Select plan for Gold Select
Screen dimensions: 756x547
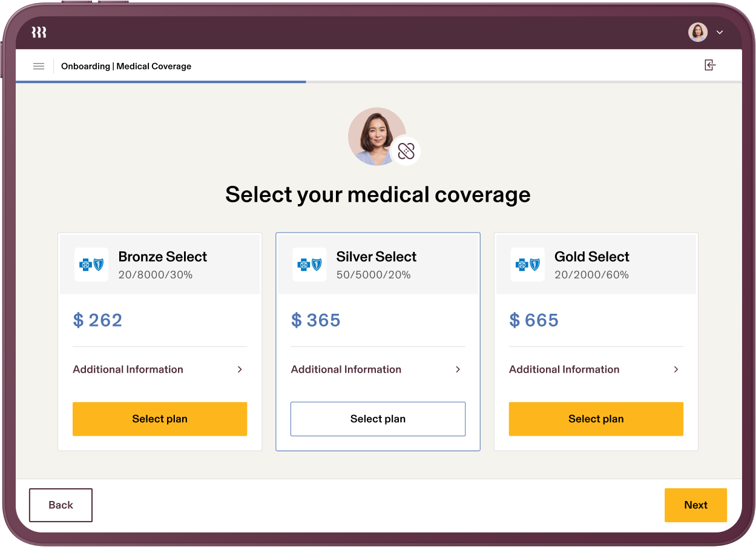[x=596, y=419]
